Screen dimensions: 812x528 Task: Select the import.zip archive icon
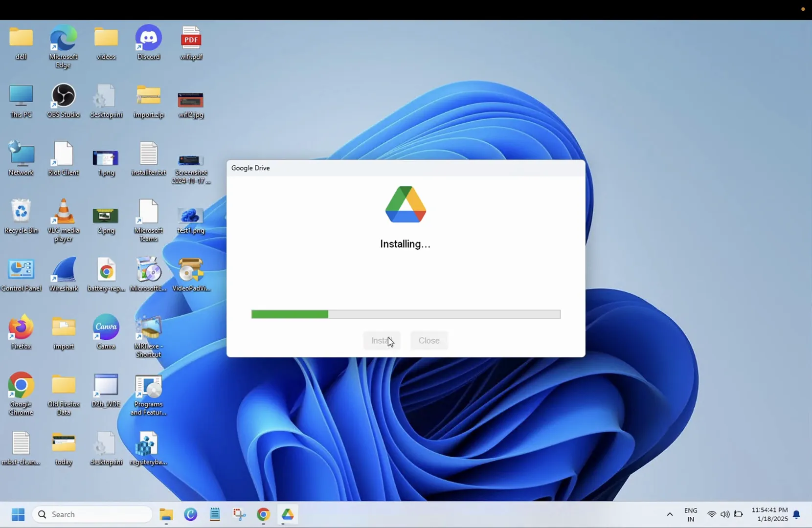coord(149,101)
